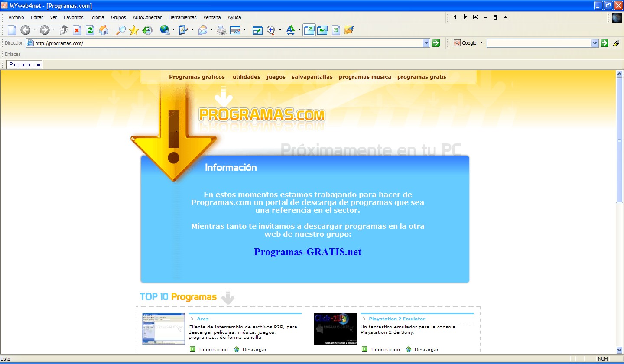This screenshot has height=364, width=624.
Task: Stop loading with the red X icon
Action: coord(77,30)
